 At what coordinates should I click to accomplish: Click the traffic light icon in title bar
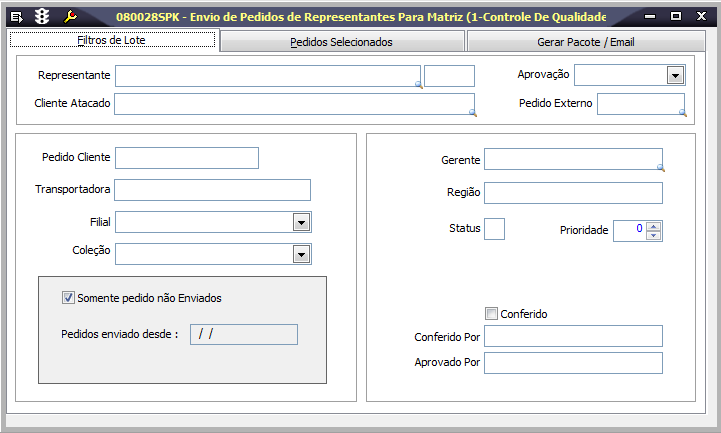[42, 17]
